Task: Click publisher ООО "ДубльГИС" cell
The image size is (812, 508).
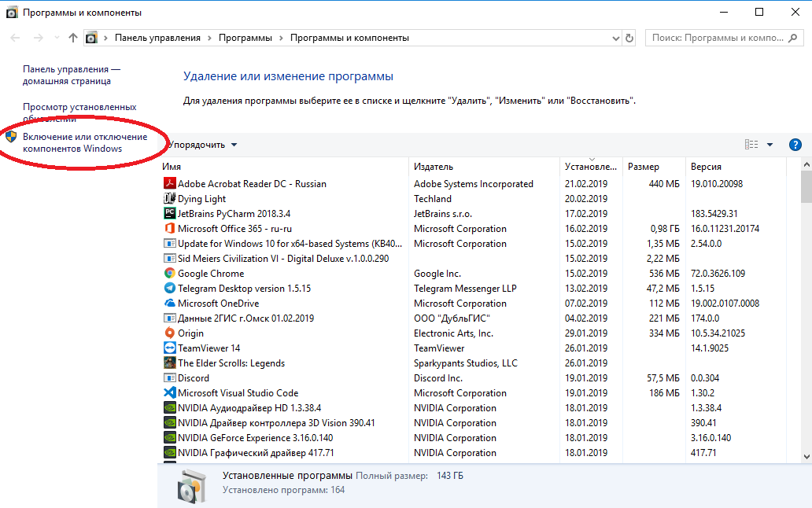Action: click(x=452, y=318)
